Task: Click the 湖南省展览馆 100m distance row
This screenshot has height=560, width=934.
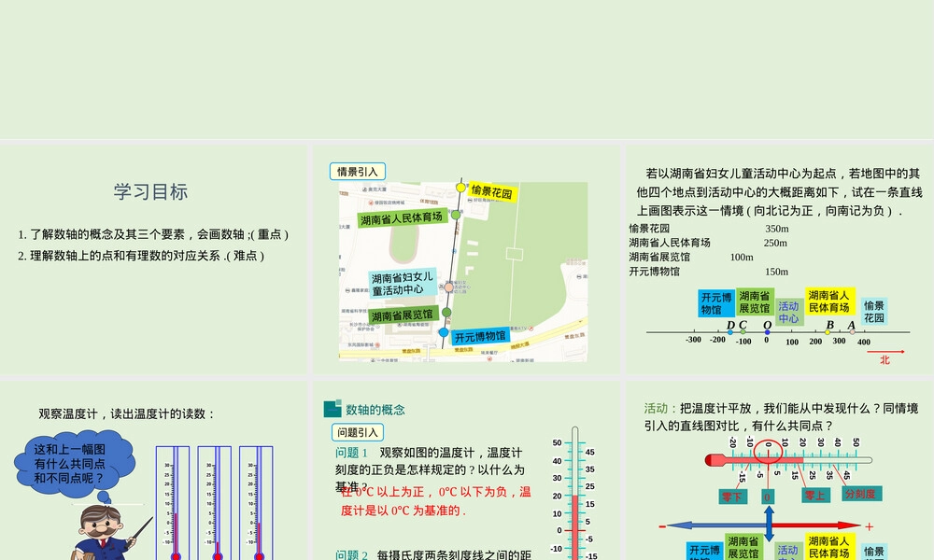Action: (691, 257)
